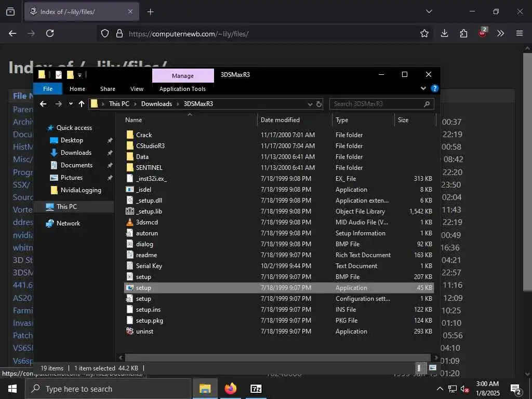Select the Manage contextual tab
The image size is (532, 399).
(183, 76)
